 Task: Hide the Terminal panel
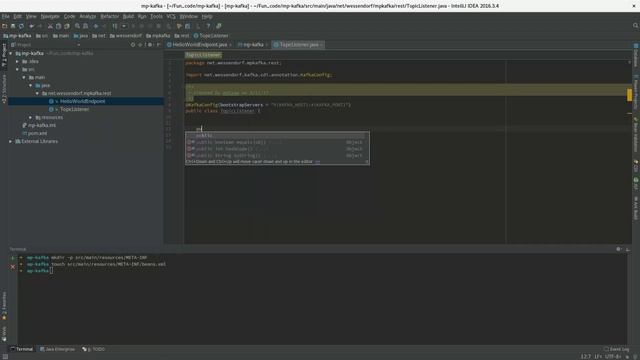(628, 249)
